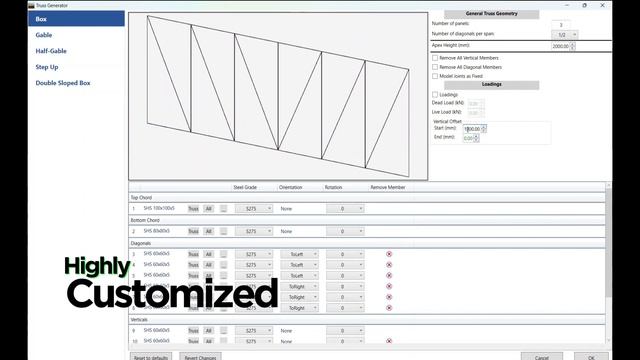Decrease Vertical Offset Start value
This screenshot has height=360, width=640.
(484, 131)
